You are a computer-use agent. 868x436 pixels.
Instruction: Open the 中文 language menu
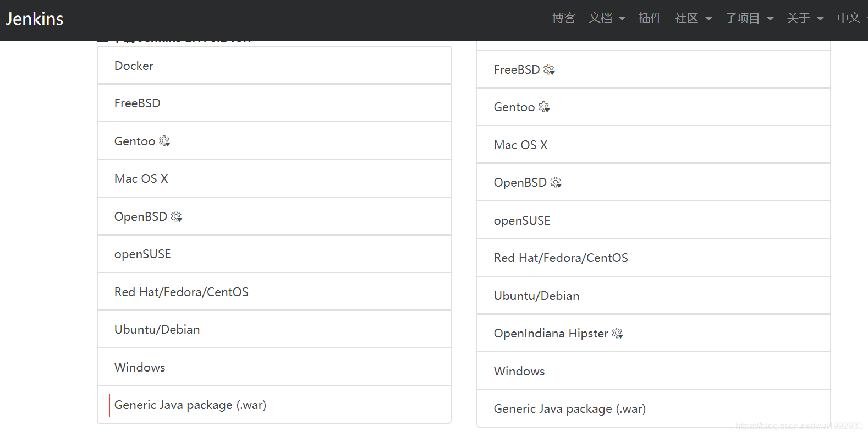pyautogui.click(x=851, y=18)
